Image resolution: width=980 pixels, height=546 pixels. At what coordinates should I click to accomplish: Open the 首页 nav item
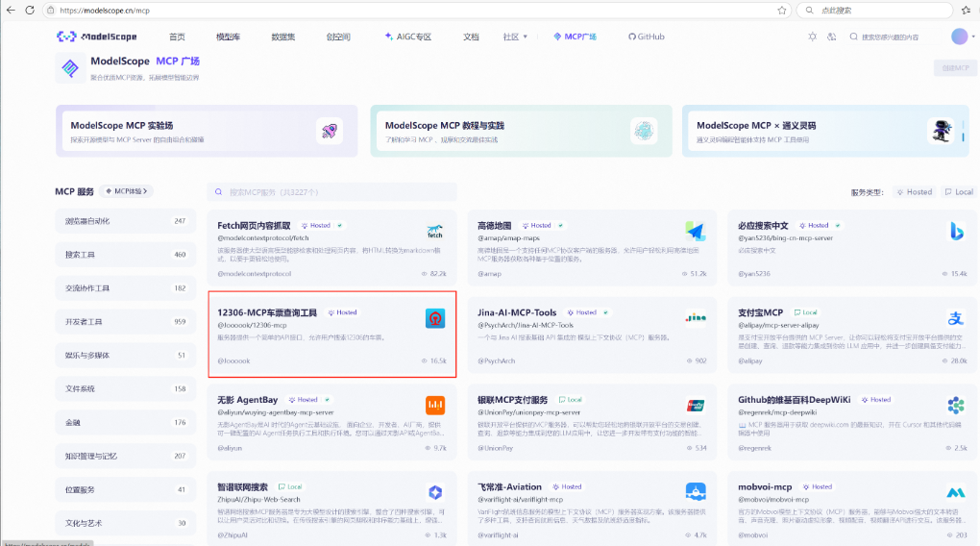(x=177, y=37)
